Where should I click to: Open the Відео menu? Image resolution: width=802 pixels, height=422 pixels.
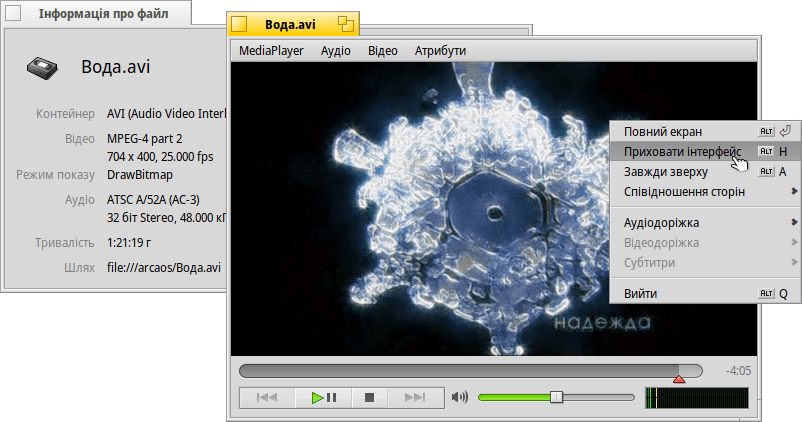tap(383, 51)
